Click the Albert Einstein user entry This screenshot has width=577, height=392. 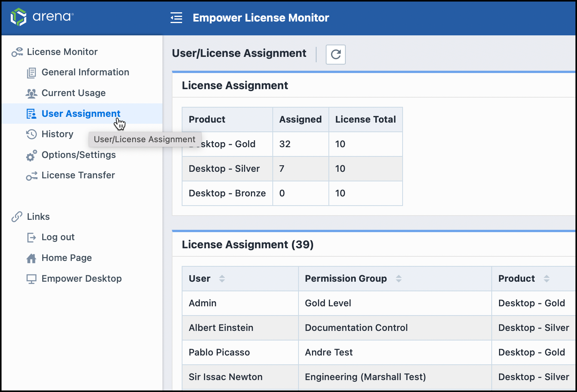(221, 328)
